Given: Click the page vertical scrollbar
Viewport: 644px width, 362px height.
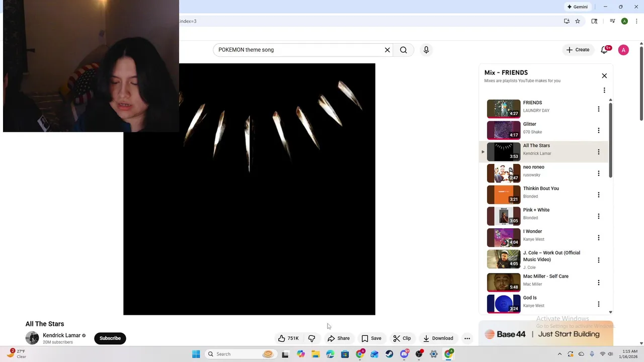Looking at the screenshot, I should point(641,83).
